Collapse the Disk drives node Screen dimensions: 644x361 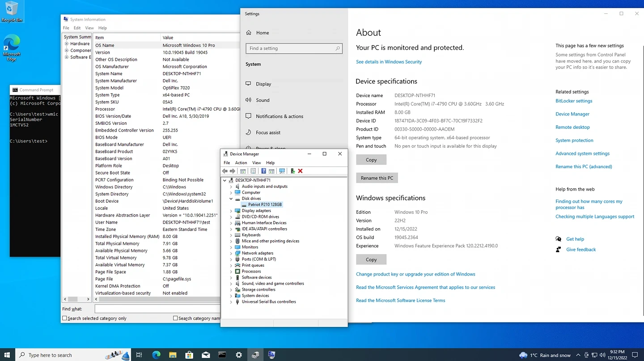[231, 199]
